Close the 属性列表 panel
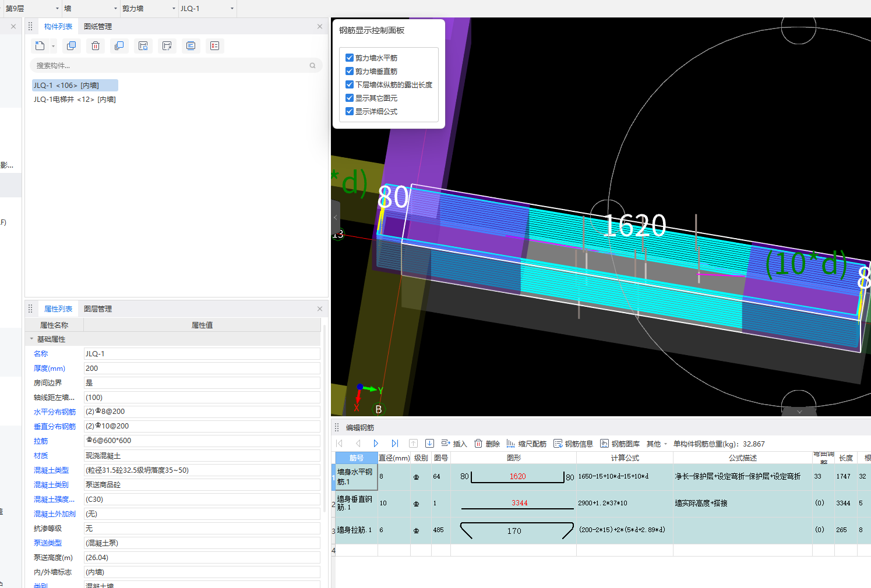 tap(320, 309)
